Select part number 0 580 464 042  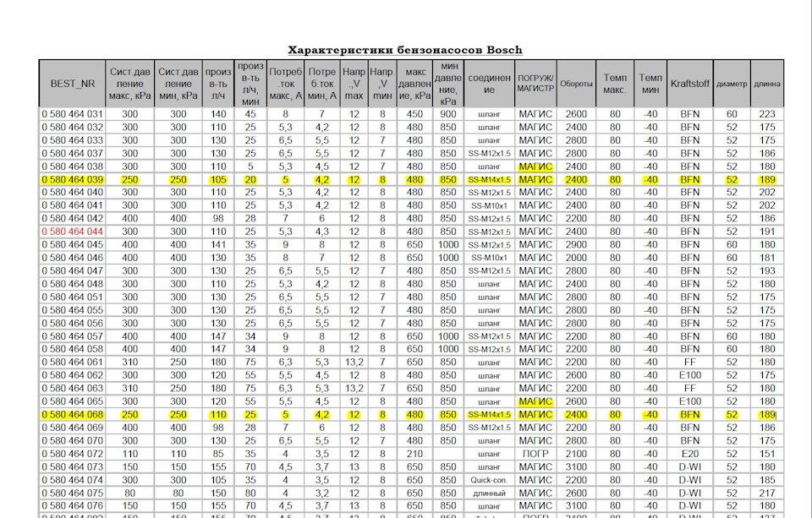(73, 219)
